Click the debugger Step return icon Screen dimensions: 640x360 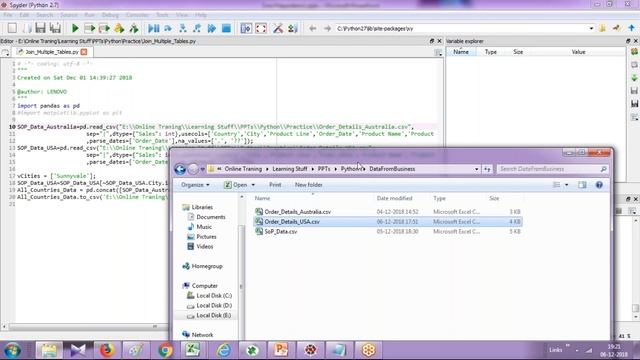click(197, 28)
